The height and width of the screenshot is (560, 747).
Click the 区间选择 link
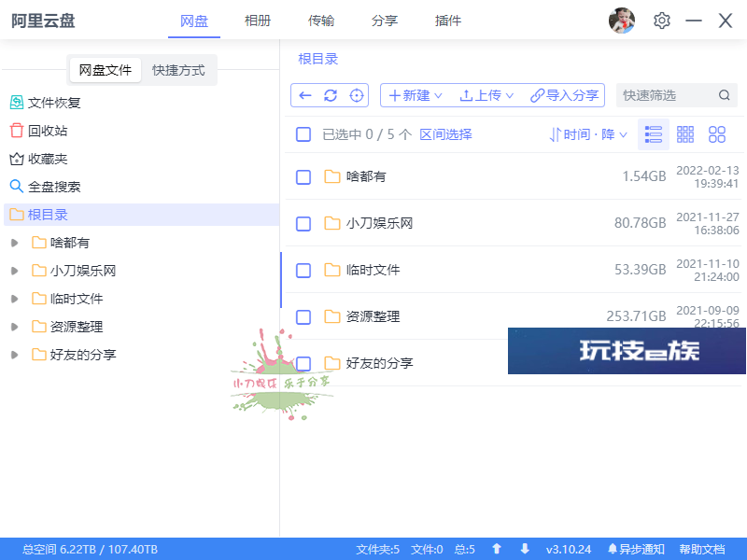[445, 134]
